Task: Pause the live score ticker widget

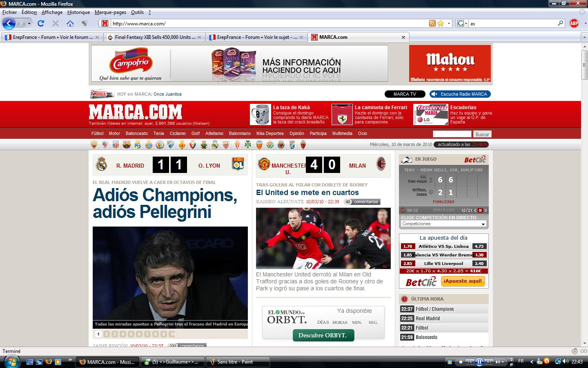Action: 480,210
